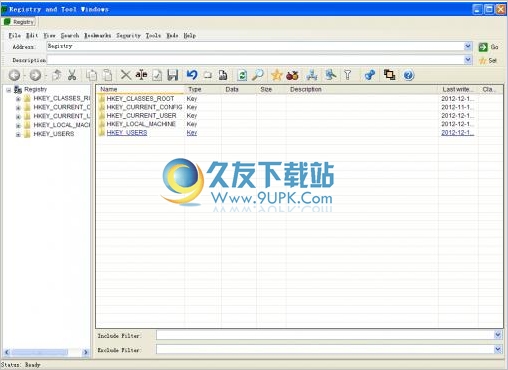The width and height of the screenshot is (508, 370).
Task: Sort by the Name column header
Action: pos(140,89)
